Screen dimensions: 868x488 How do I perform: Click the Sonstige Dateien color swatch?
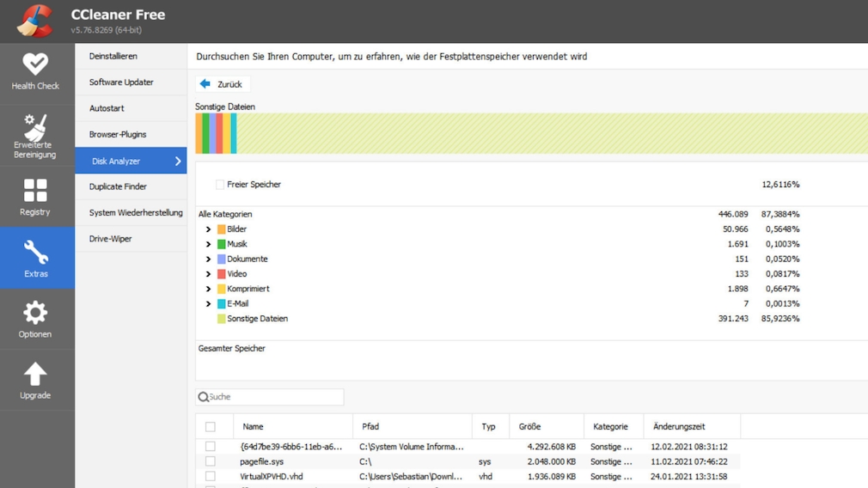222,319
